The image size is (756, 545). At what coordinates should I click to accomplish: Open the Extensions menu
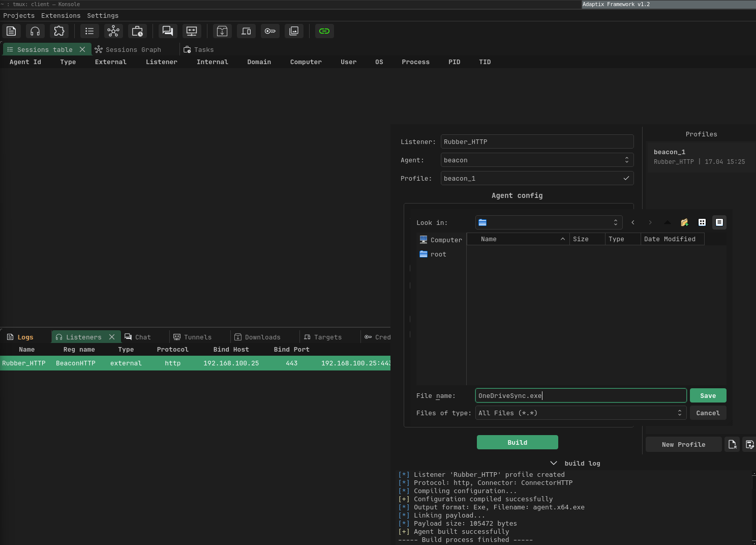tap(61, 16)
